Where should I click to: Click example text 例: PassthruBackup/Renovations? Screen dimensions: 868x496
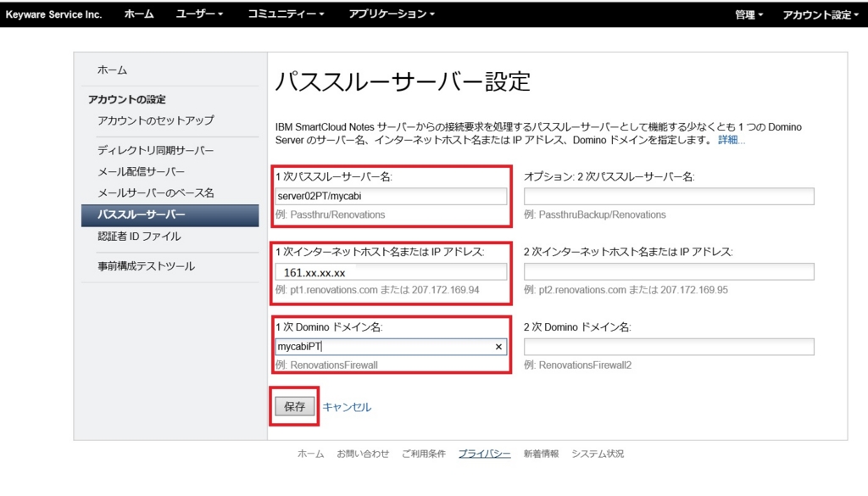(x=594, y=215)
